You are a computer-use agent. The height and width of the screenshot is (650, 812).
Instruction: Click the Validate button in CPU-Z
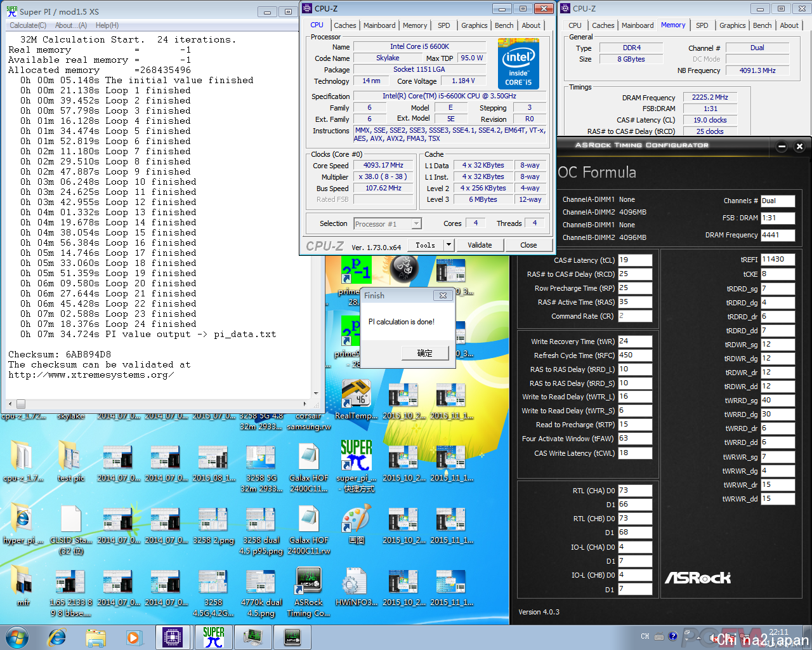(480, 245)
